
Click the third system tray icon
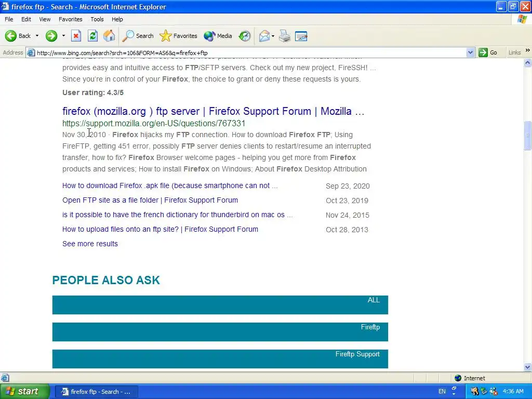(494, 391)
